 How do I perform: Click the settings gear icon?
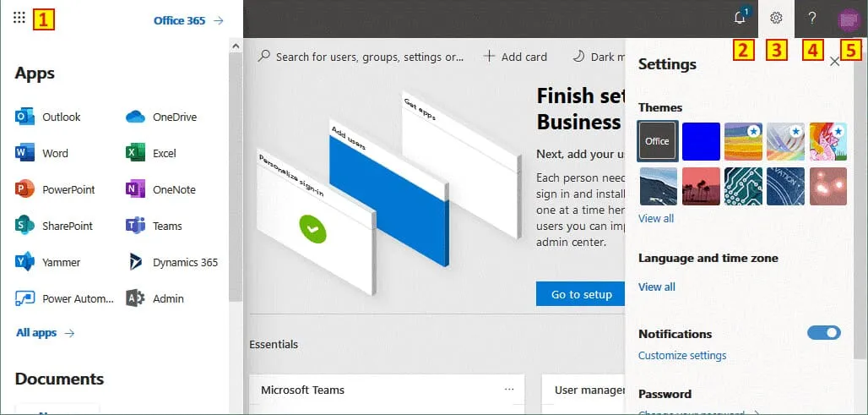click(x=777, y=18)
